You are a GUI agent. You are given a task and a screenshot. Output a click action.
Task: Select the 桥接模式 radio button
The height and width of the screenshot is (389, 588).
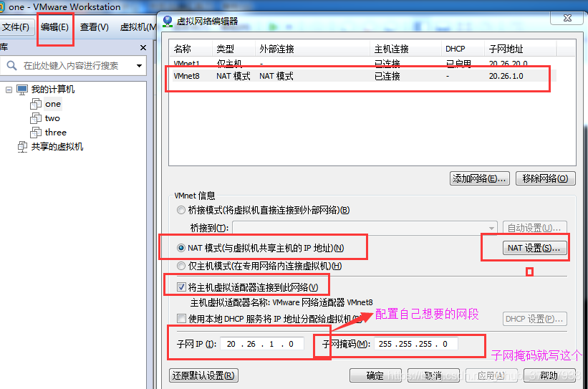pos(181,210)
